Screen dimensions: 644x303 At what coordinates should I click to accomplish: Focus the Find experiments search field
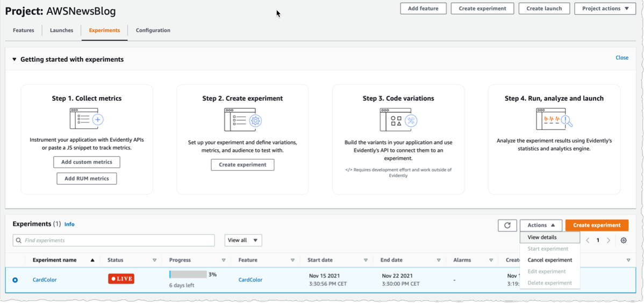[114, 240]
